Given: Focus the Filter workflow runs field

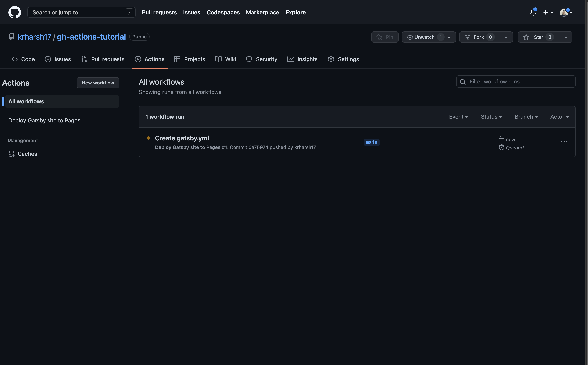Looking at the screenshot, I should click(x=519, y=82).
